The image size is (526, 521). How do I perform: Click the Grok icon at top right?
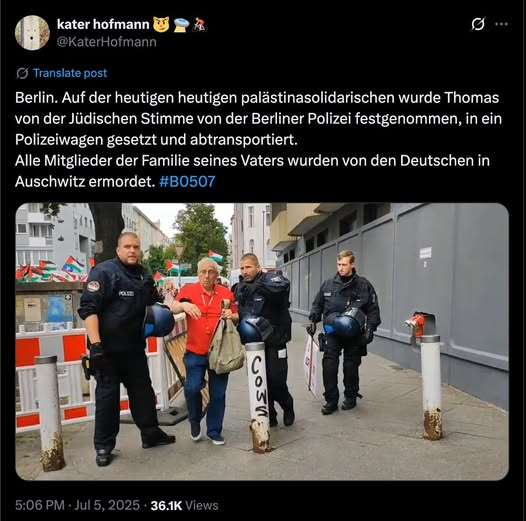click(x=478, y=24)
